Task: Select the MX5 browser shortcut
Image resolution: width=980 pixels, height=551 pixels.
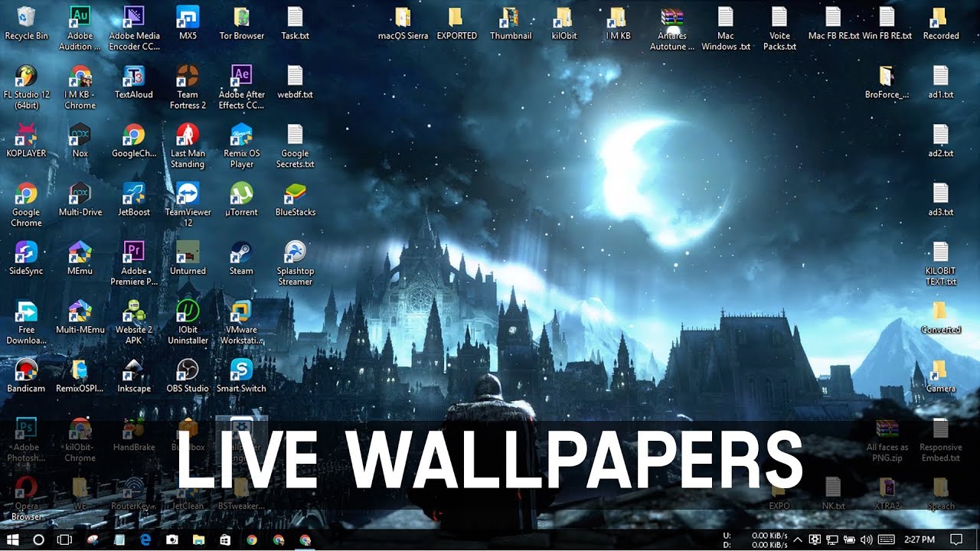Action: coord(188,23)
